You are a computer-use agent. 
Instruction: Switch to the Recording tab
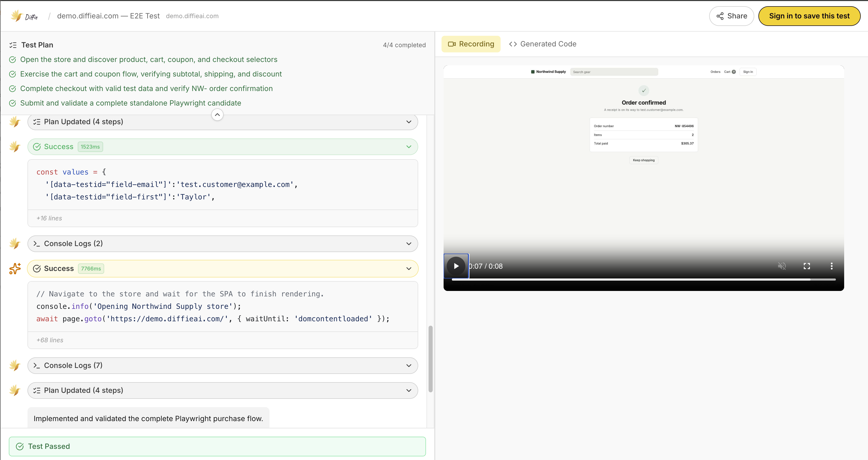471,44
